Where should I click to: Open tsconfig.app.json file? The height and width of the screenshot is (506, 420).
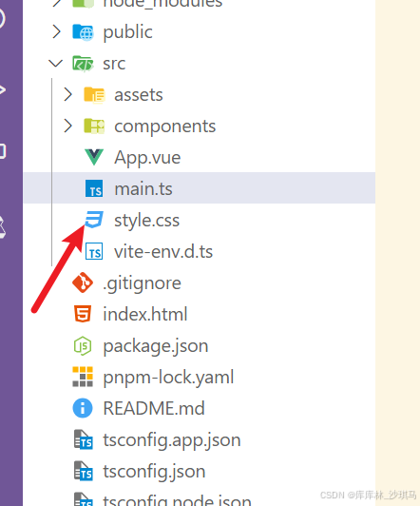click(172, 440)
